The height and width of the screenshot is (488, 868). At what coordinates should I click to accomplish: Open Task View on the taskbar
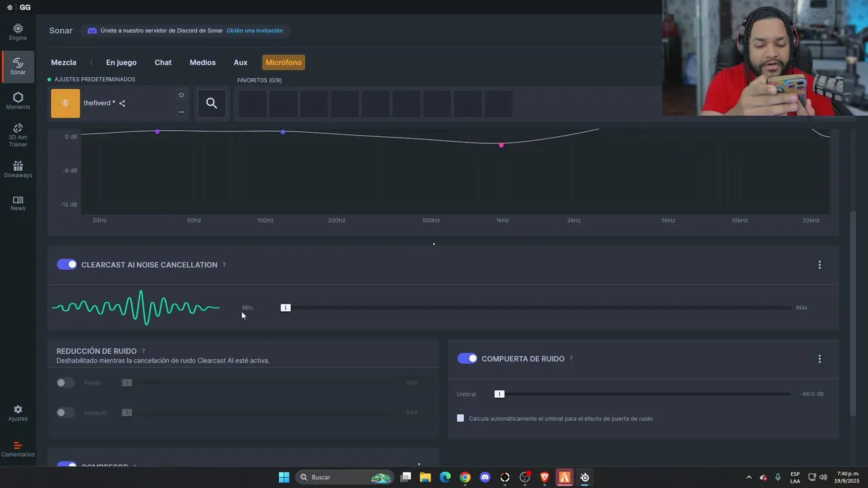click(x=406, y=477)
